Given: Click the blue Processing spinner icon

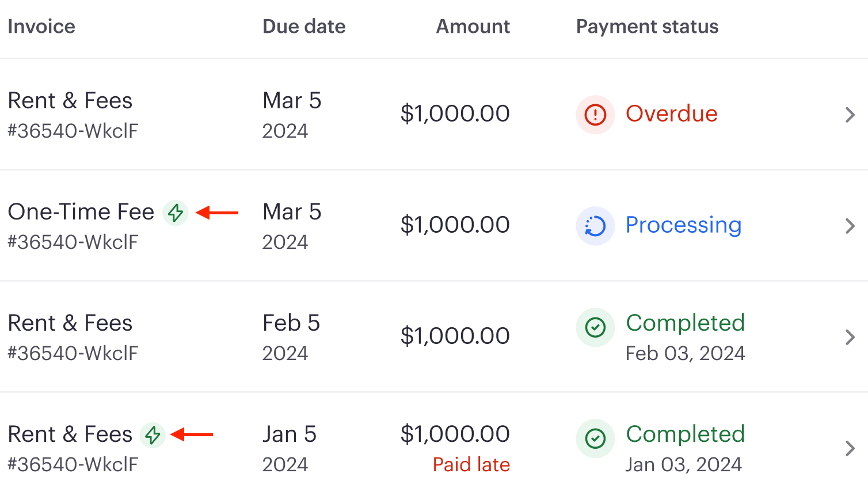Looking at the screenshot, I should coord(595,226).
